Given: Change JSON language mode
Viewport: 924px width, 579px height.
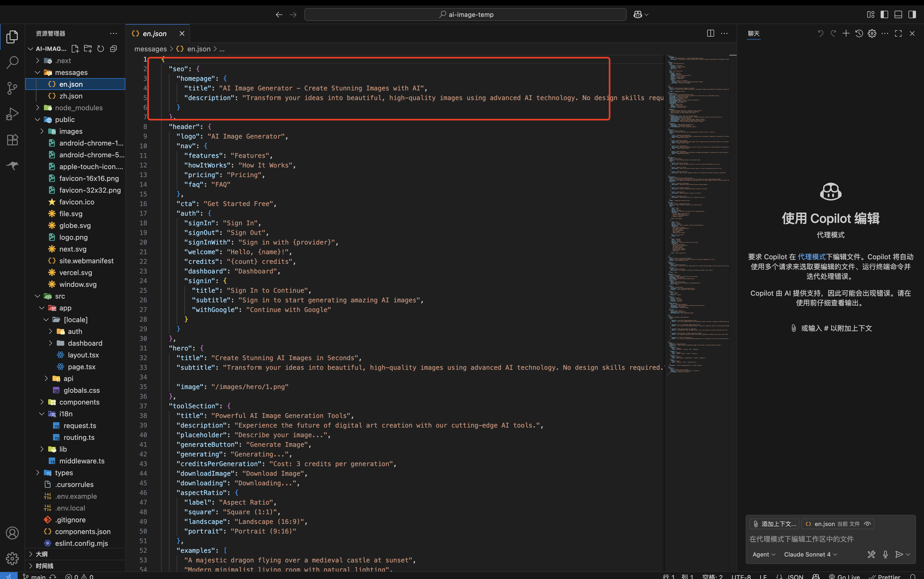Looking at the screenshot, I should [794, 576].
